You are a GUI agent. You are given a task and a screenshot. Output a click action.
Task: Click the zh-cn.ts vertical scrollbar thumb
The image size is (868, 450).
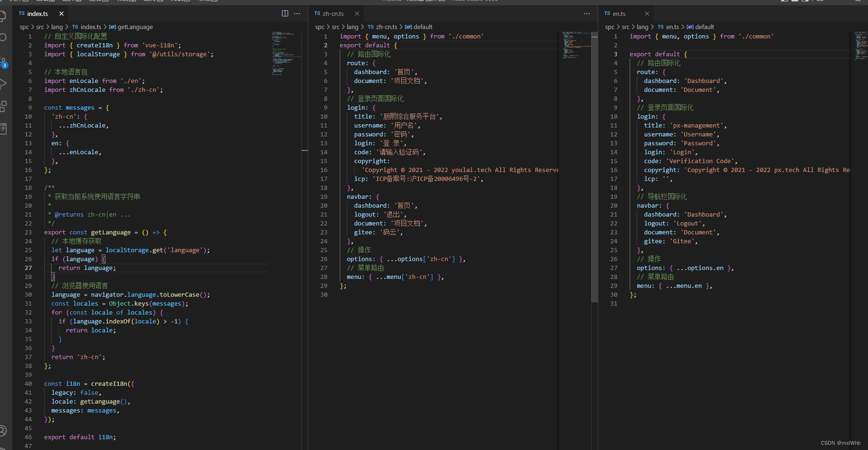pyautogui.click(x=594, y=166)
